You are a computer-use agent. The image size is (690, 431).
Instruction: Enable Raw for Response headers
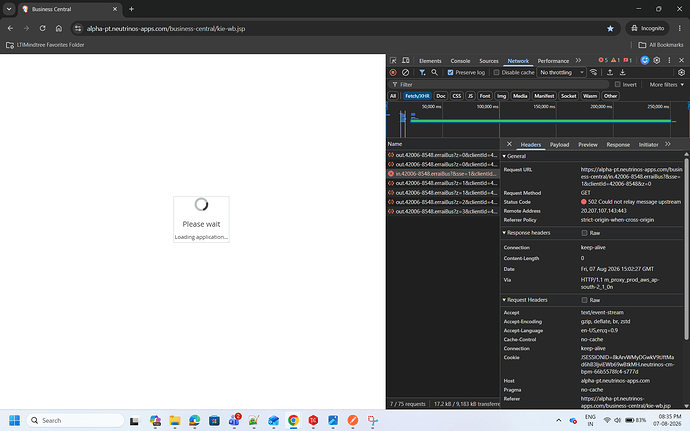[x=584, y=233]
